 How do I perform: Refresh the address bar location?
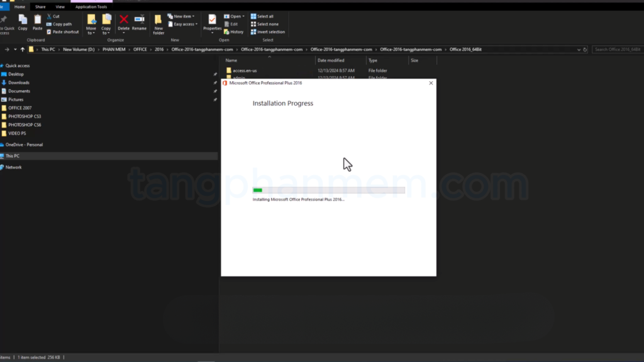click(x=585, y=50)
